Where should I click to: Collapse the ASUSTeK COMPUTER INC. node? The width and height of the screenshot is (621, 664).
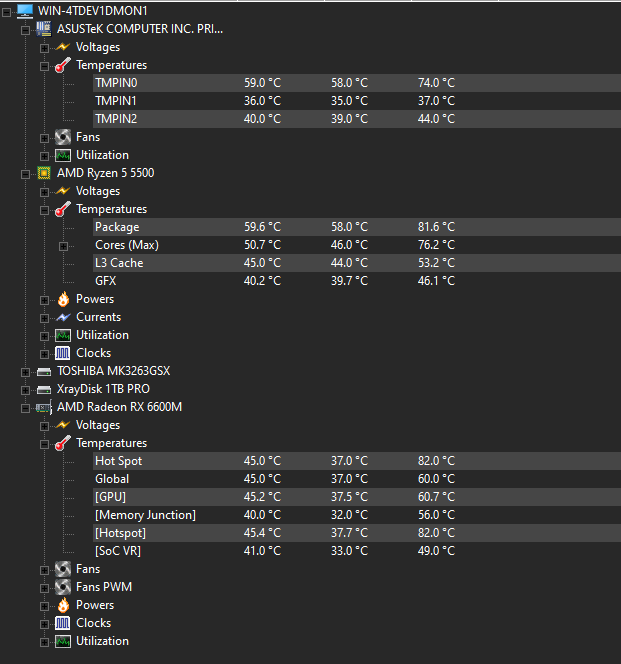point(25,30)
